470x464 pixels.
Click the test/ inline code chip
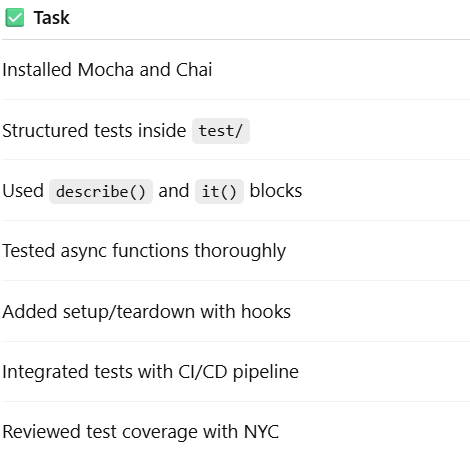tap(221, 131)
